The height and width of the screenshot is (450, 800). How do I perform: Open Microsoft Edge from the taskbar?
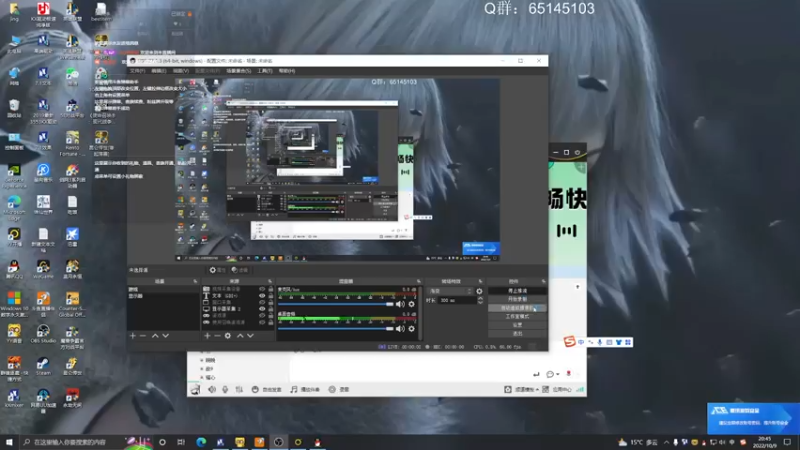(201, 442)
